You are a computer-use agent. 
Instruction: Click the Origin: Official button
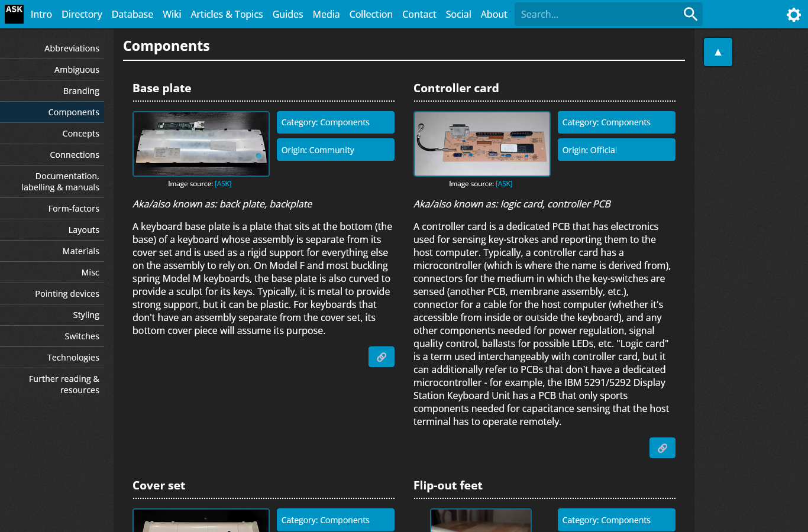tap(616, 150)
